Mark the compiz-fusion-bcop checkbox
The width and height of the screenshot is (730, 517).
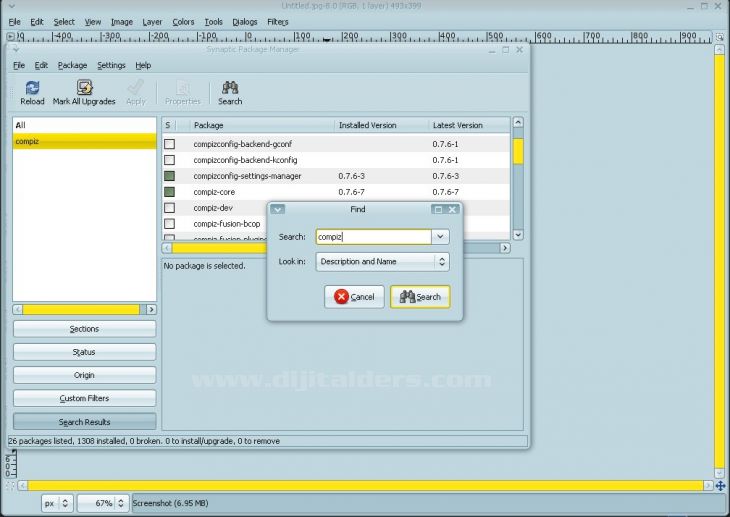169,224
